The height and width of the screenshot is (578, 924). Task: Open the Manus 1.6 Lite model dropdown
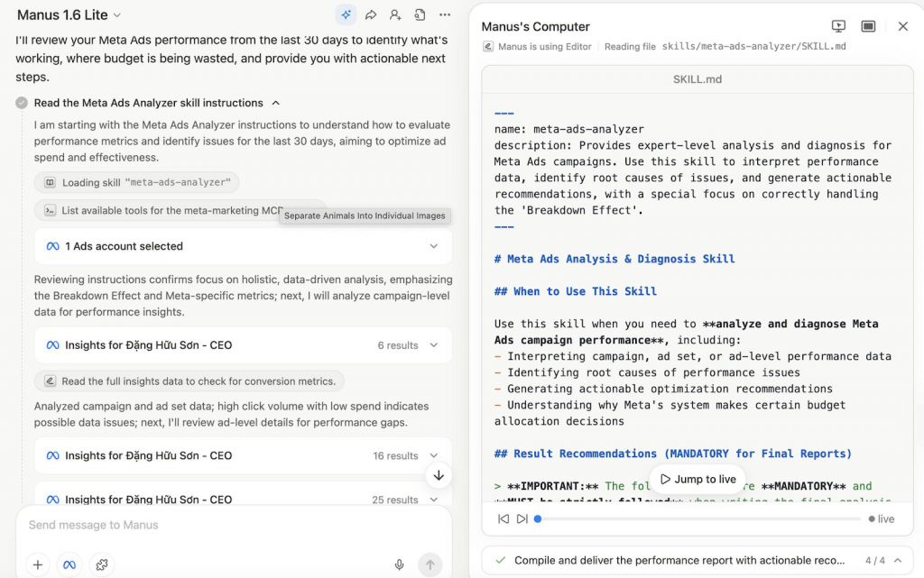69,14
